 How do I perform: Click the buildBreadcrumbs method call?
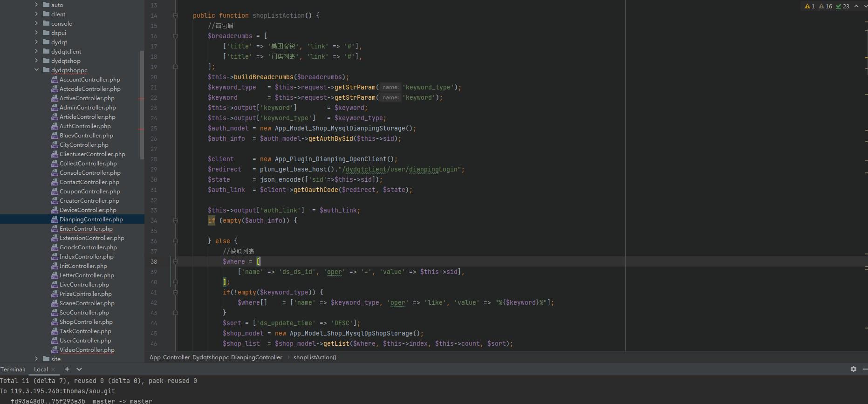pos(264,77)
